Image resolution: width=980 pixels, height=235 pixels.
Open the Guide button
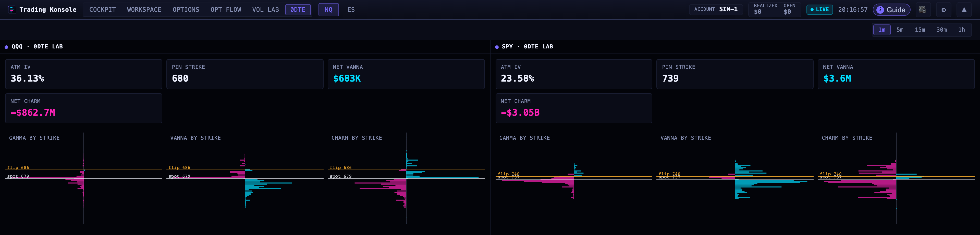coord(891,10)
